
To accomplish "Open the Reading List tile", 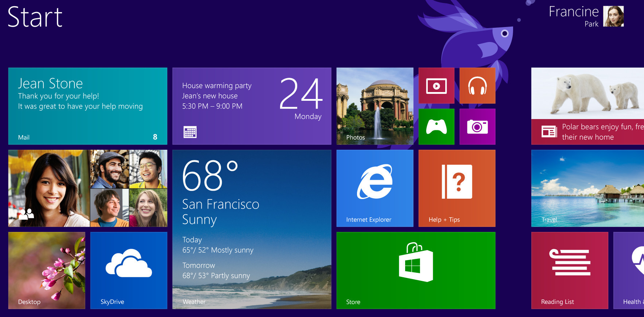I will (x=569, y=270).
